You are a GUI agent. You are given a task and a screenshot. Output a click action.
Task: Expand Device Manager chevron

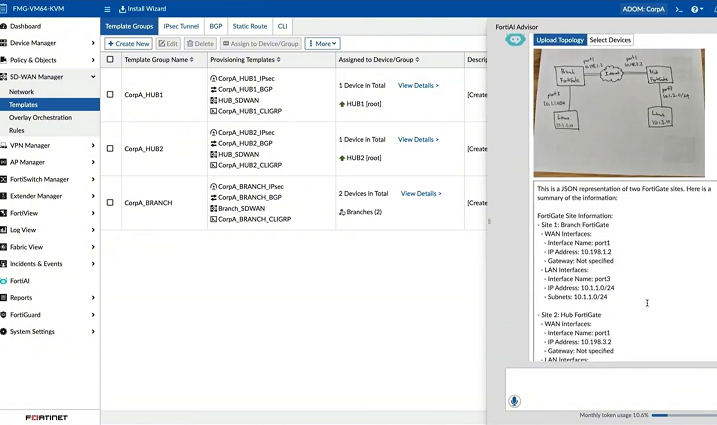pos(93,43)
